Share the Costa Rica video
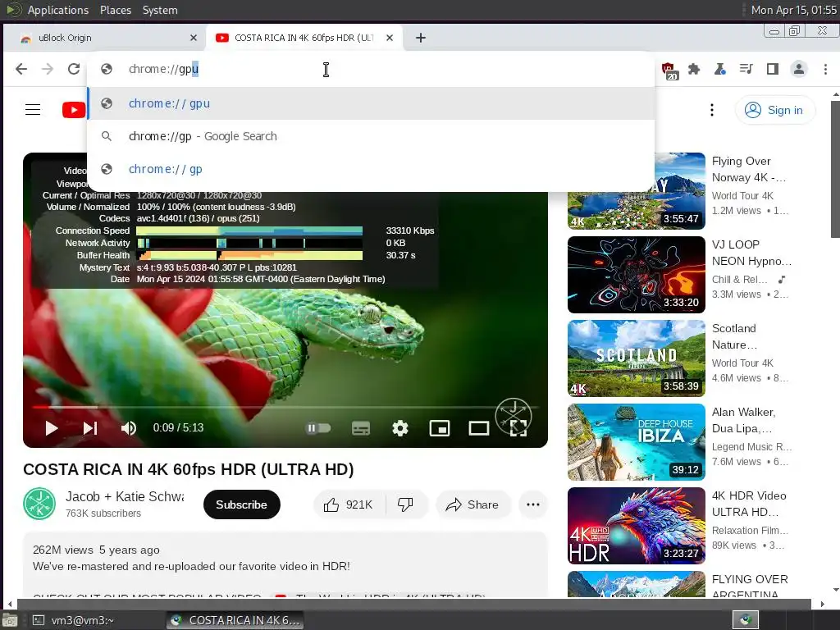 click(472, 504)
